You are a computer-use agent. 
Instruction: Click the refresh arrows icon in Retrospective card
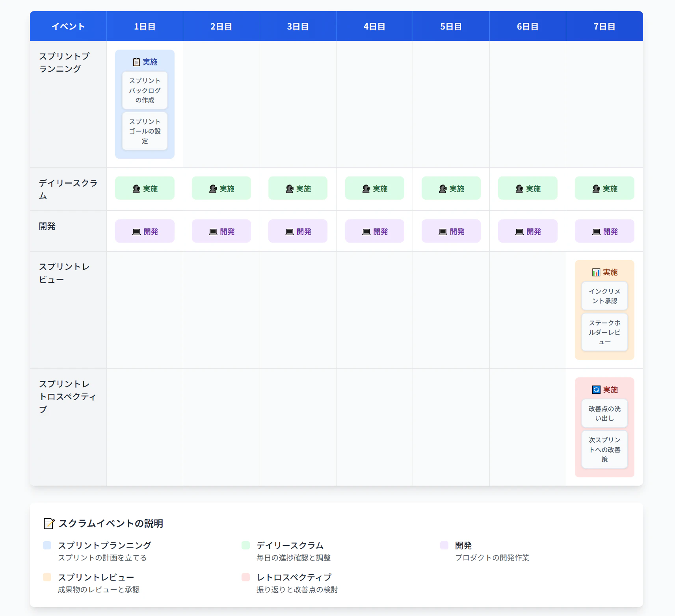pyautogui.click(x=596, y=390)
